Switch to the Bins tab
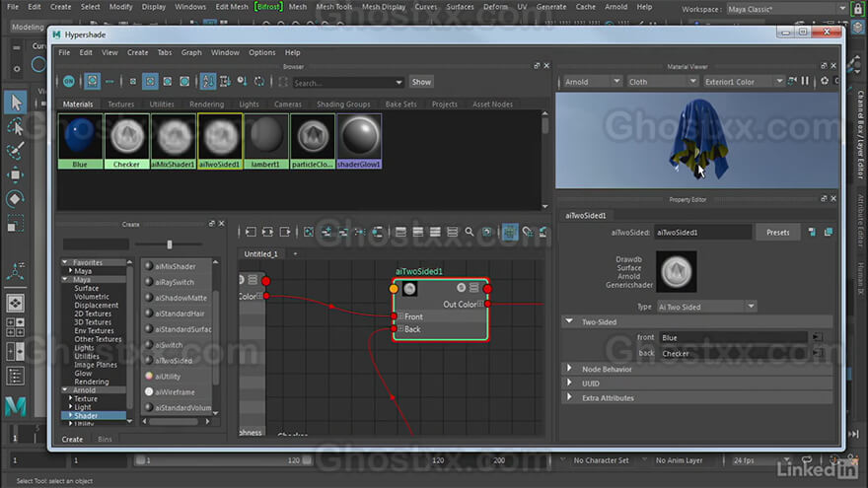The image size is (868, 488). (x=105, y=440)
